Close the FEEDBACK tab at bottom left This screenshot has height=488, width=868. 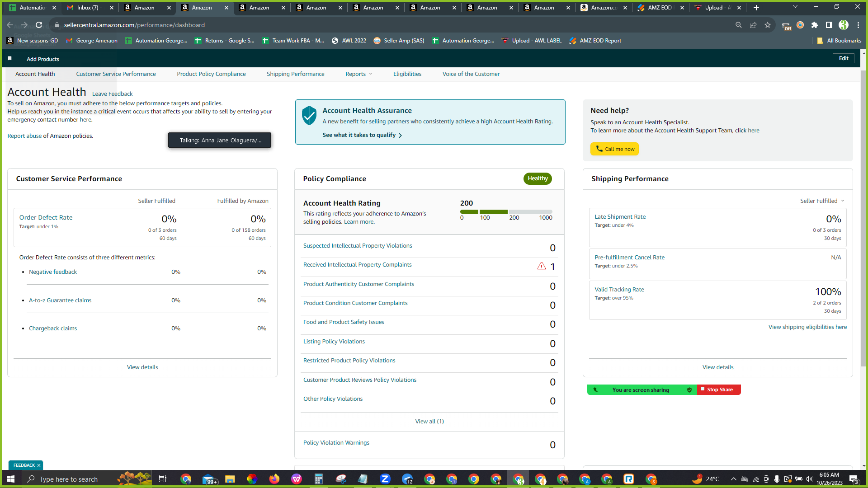click(x=39, y=465)
